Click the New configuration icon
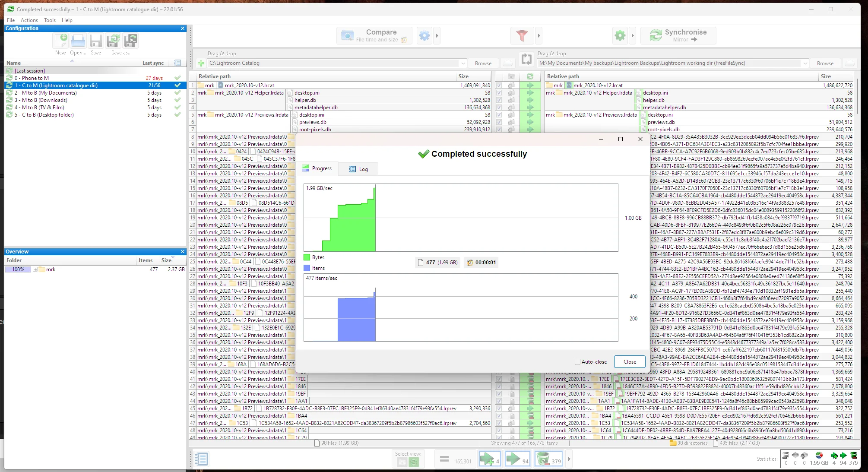Image resolution: width=868 pixels, height=472 pixels. (61, 41)
